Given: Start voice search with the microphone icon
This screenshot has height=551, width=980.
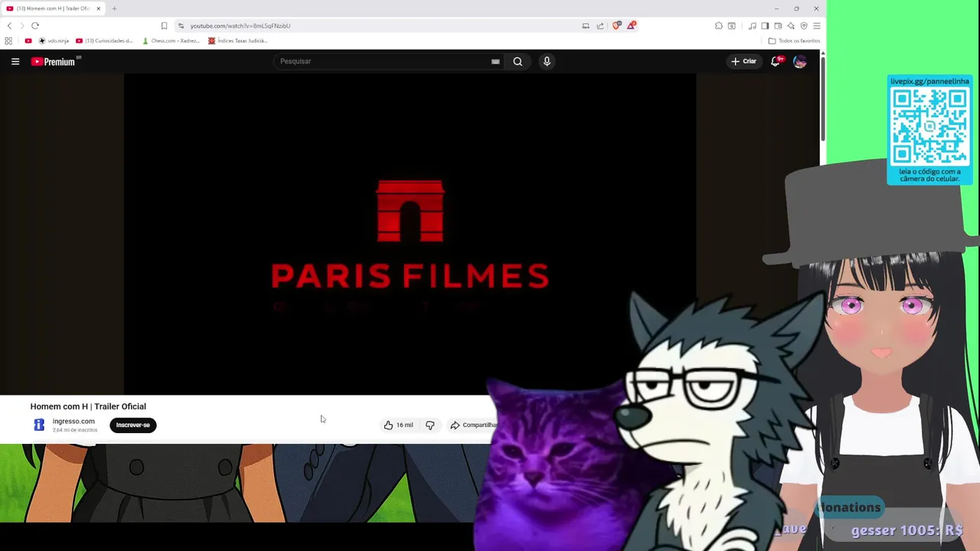Looking at the screenshot, I should tap(547, 61).
